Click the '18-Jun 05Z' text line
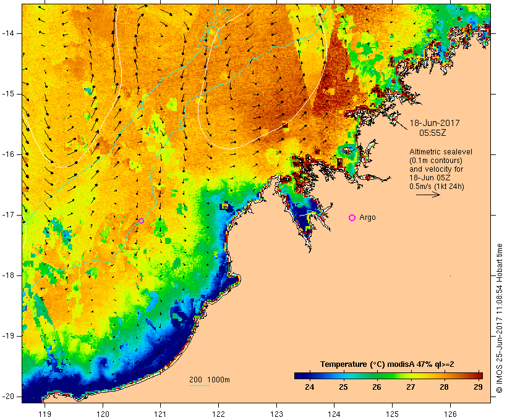Viewport: 507px width, 420px height. click(x=430, y=178)
